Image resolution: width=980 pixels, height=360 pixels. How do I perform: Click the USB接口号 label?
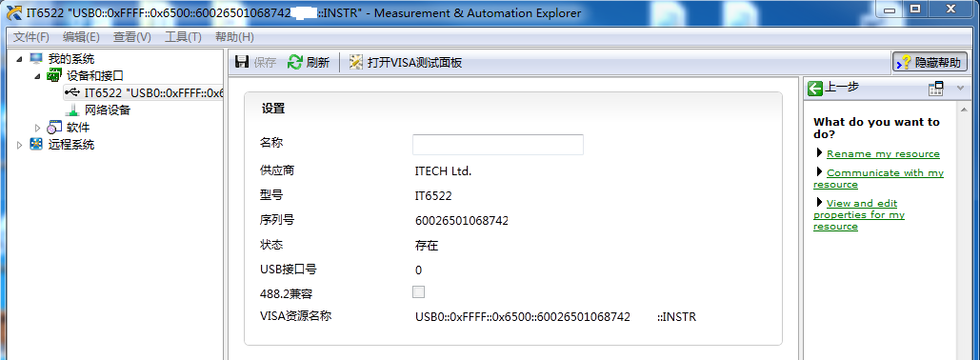click(289, 270)
